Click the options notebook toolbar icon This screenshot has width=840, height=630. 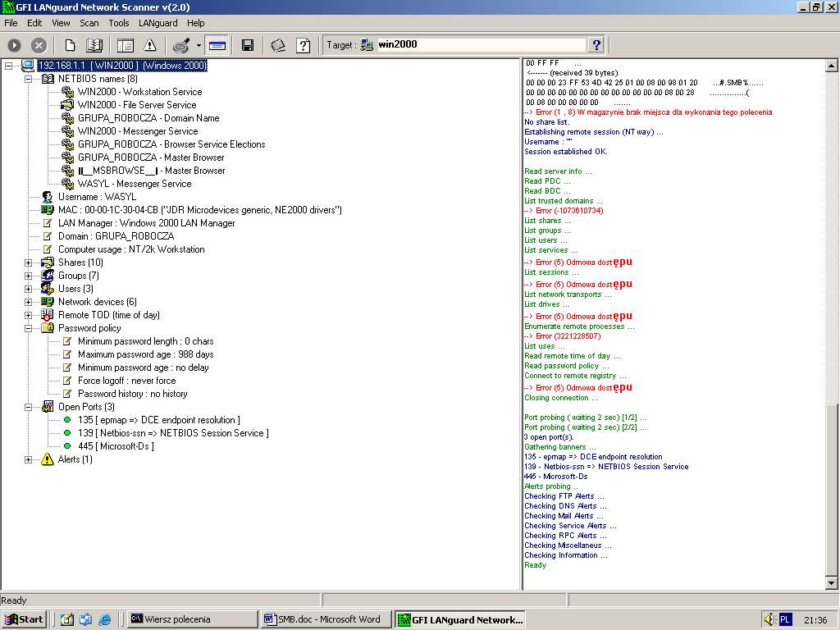tap(278, 46)
